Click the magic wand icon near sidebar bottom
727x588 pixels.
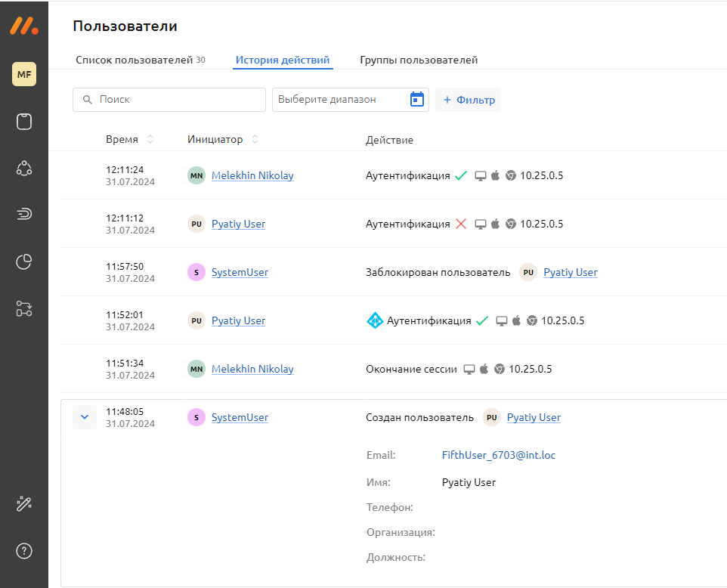(23, 504)
